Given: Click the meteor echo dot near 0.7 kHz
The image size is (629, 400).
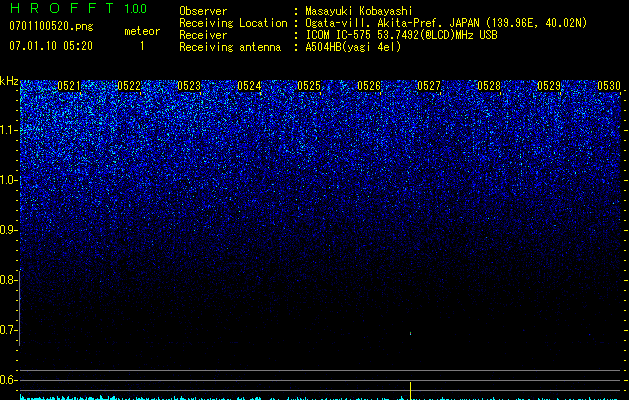Looking at the screenshot, I should (410, 333).
